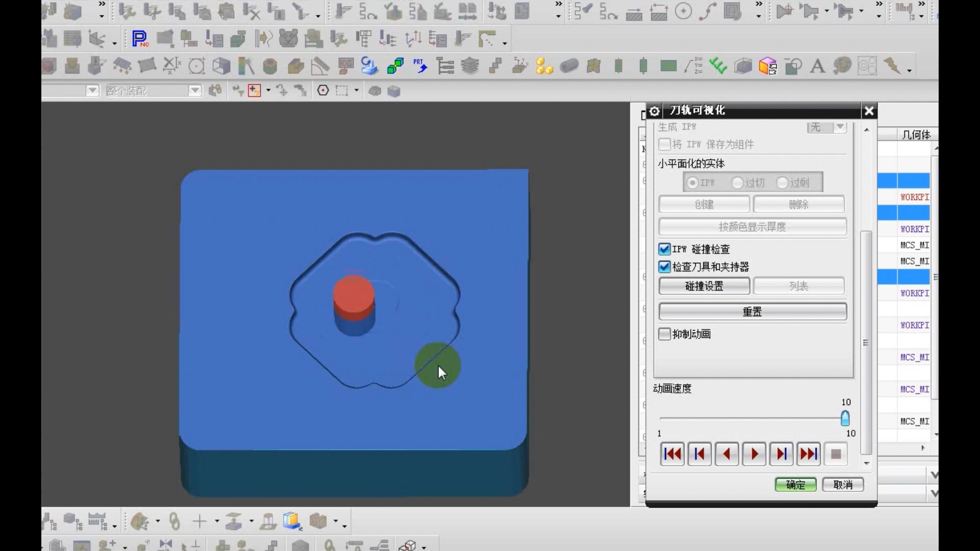Open dropdown arrow next to selection filter icon
980x551 pixels.
(x=268, y=91)
